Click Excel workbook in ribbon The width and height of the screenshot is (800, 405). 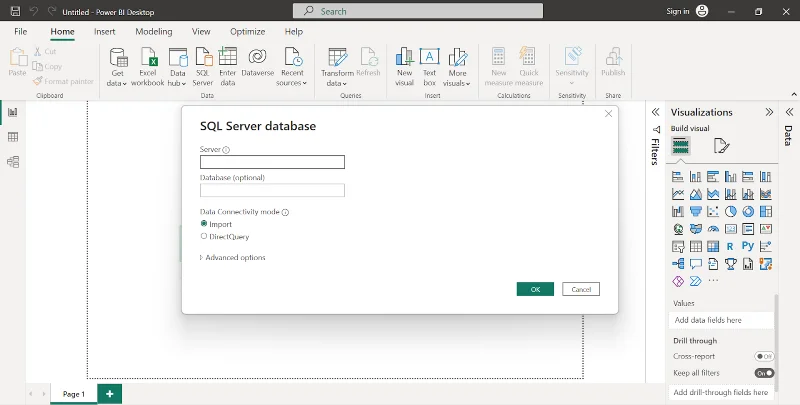click(x=147, y=67)
